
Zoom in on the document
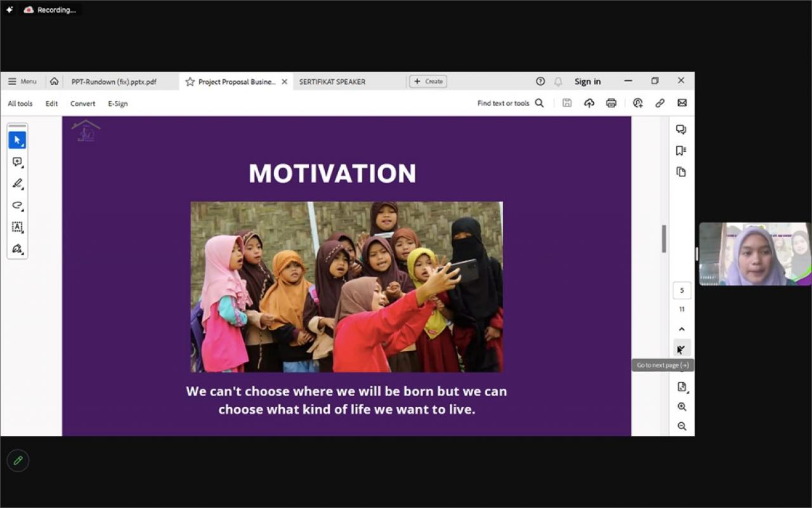[681, 406]
